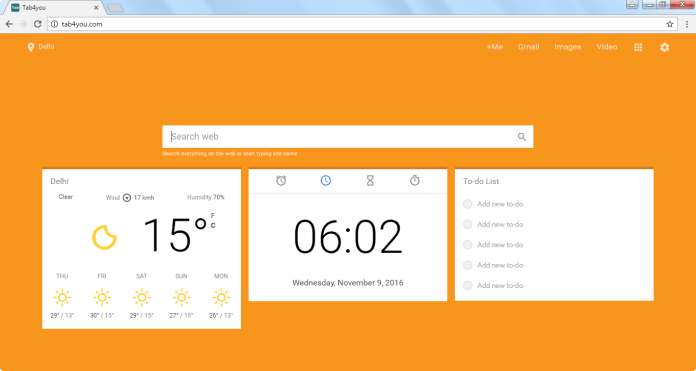View site info icon in address bar
The height and width of the screenshot is (371, 696).
(55, 24)
